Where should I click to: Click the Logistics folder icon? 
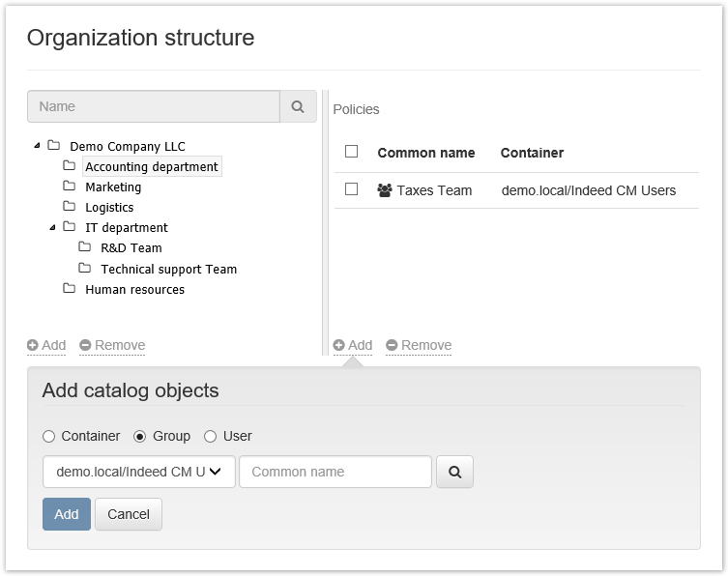[x=70, y=207]
